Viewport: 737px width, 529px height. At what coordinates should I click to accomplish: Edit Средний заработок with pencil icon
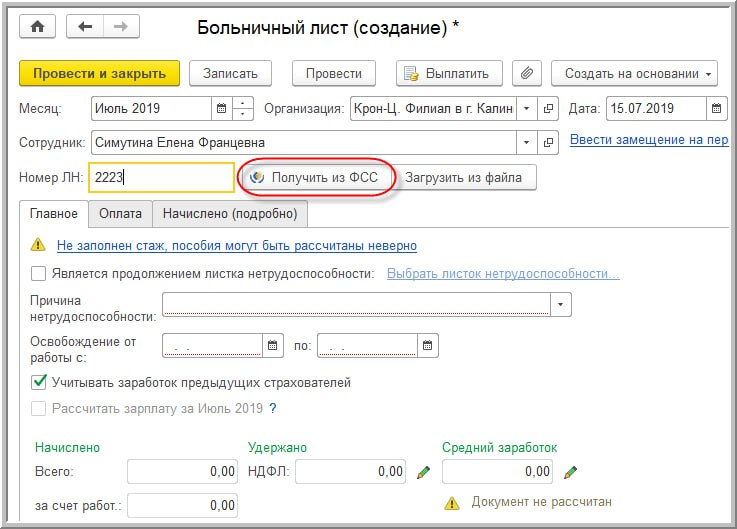pos(570,472)
